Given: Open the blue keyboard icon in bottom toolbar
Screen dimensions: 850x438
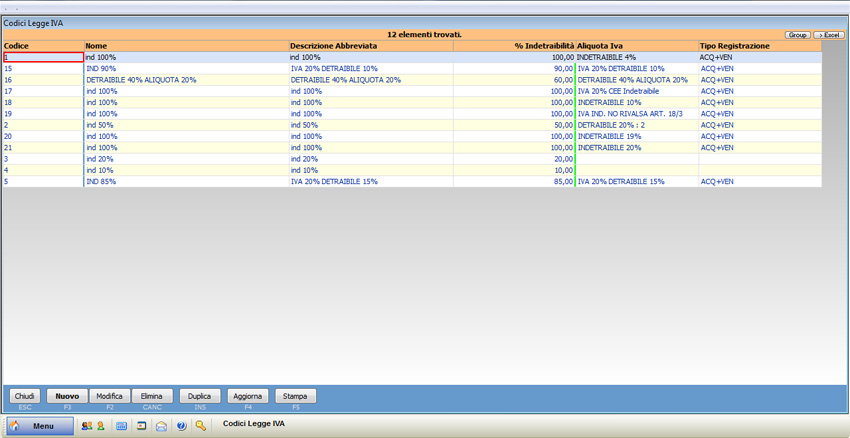Looking at the screenshot, I should (x=122, y=426).
